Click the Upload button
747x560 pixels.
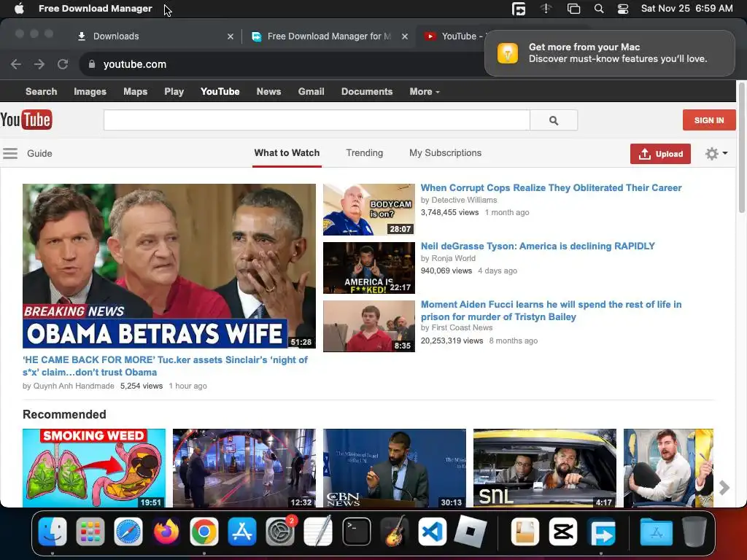pos(660,154)
